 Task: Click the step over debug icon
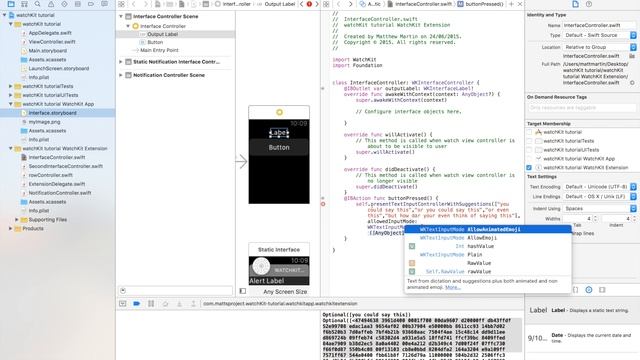coord(165,304)
